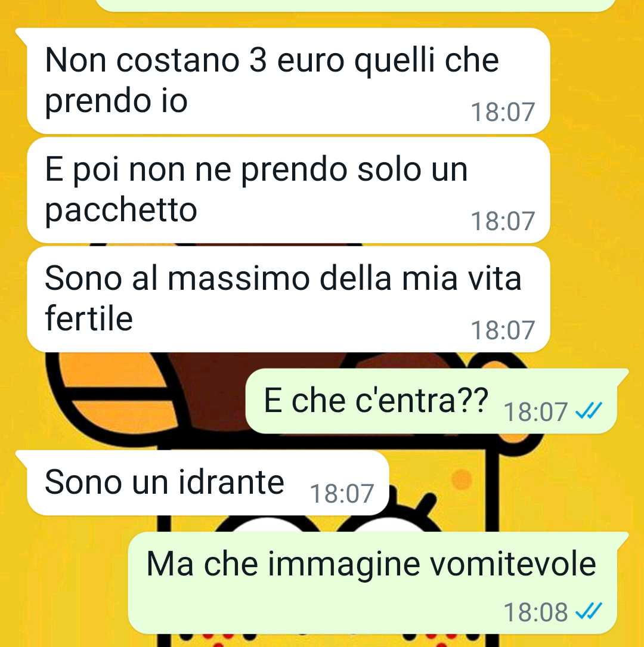The image size is (644, 647).
Task: Tap the word 'pacchetto' in the second message
Action: (x=121, y=211)
